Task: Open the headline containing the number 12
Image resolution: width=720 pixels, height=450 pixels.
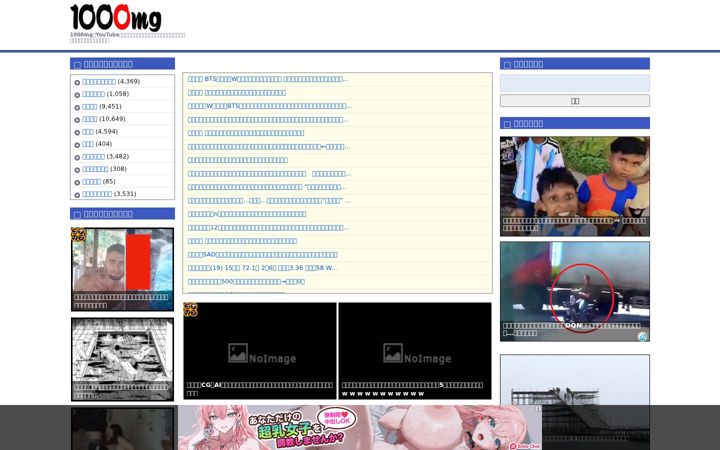Action: [268, 228]
